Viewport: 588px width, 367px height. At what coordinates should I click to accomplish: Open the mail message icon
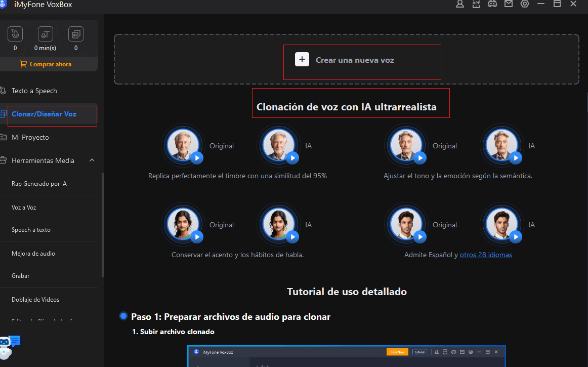click(509, 4)
